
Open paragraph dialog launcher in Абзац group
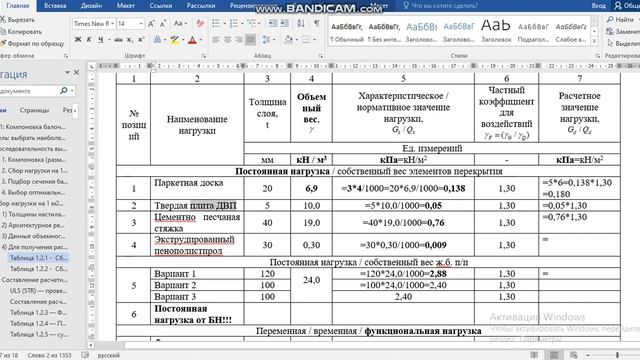pos(321,56)
